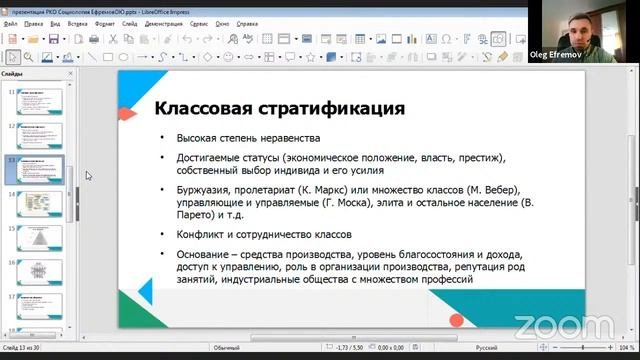Select the Insert Line tool
640x360 pixels.
[93, 57]
